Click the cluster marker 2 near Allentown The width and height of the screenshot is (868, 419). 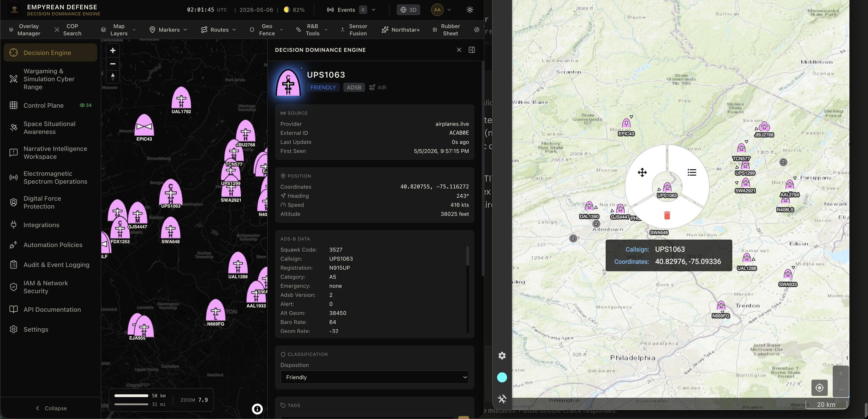pos(596,223)
